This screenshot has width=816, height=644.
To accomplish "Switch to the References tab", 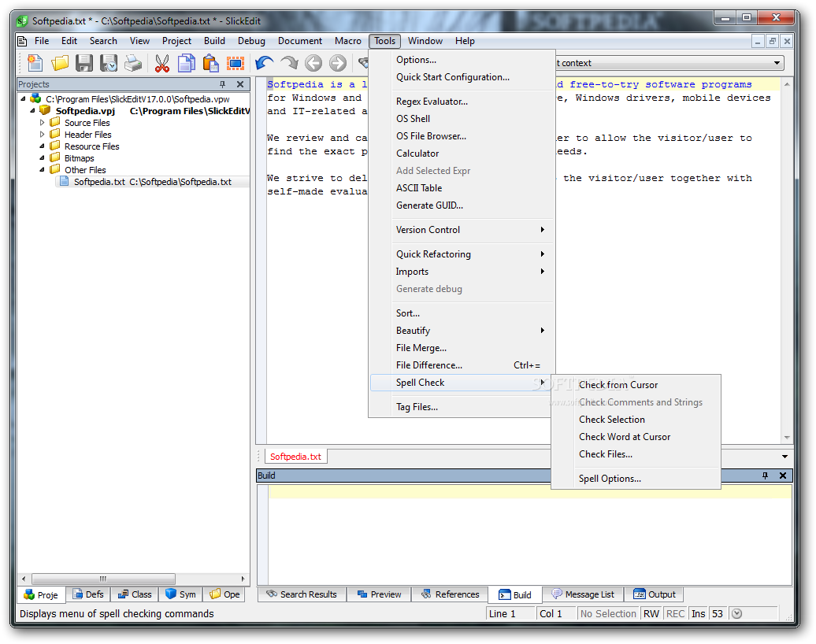I will point(451,594).
